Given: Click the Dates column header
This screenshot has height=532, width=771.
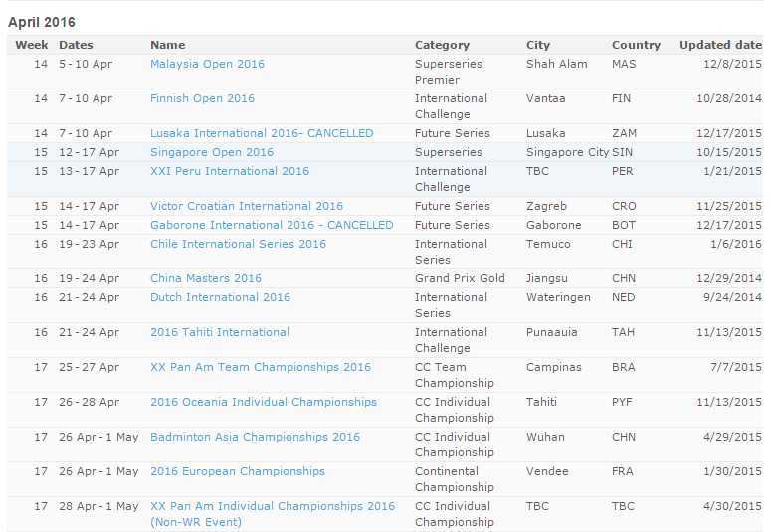Looking at the screenshot, I should click(x=76, y=45).
